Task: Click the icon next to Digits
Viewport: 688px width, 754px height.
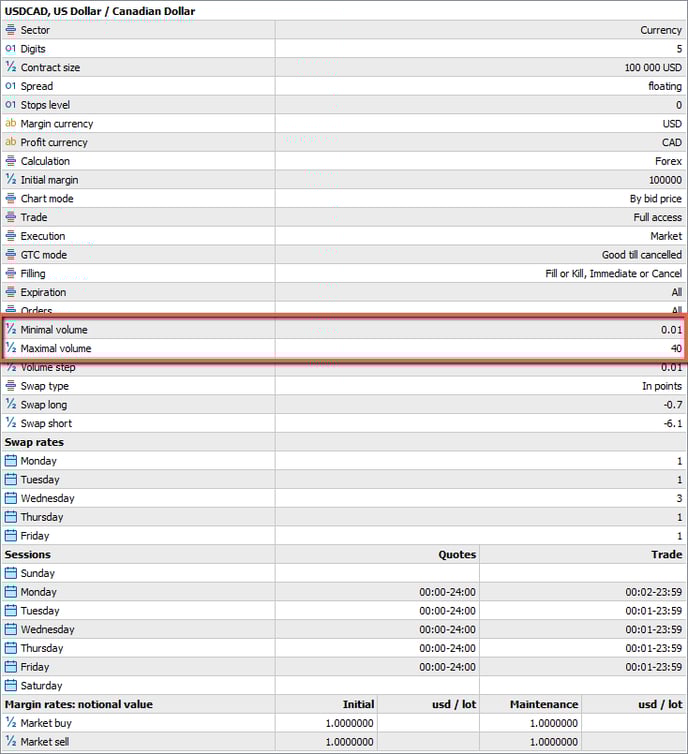Action: click(x=11, y=49)
